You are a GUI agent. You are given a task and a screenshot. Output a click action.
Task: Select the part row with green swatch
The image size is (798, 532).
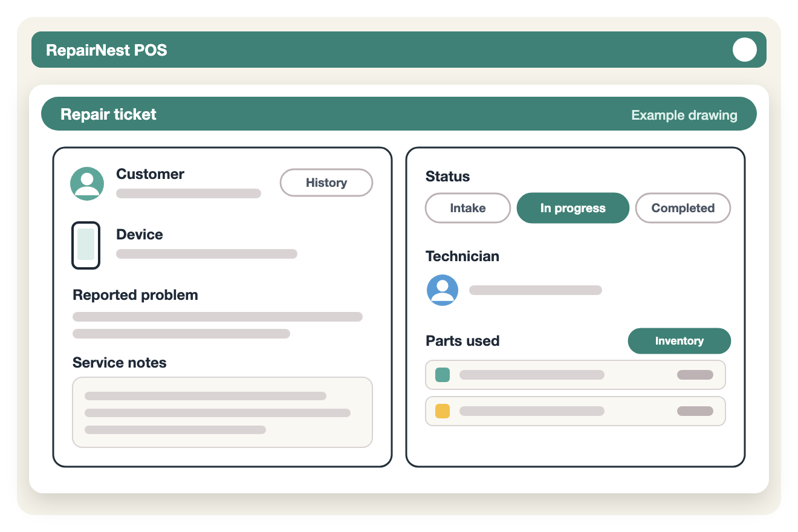(576, 375)
